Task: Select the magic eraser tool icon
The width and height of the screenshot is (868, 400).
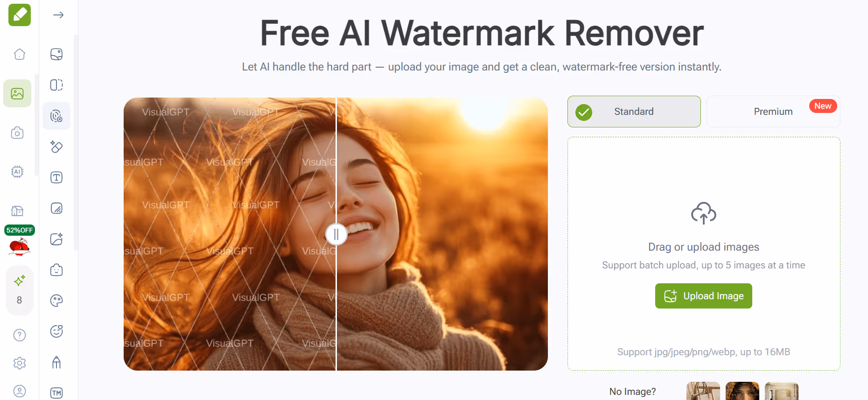Action: click(56, 147)
